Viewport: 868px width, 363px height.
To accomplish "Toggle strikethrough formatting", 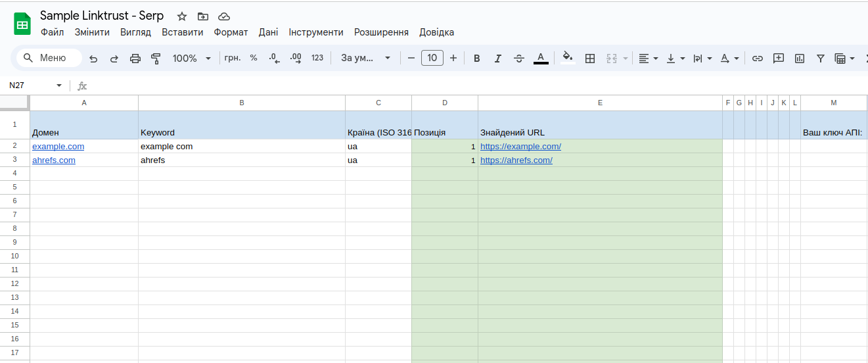I will pos(519,59).
